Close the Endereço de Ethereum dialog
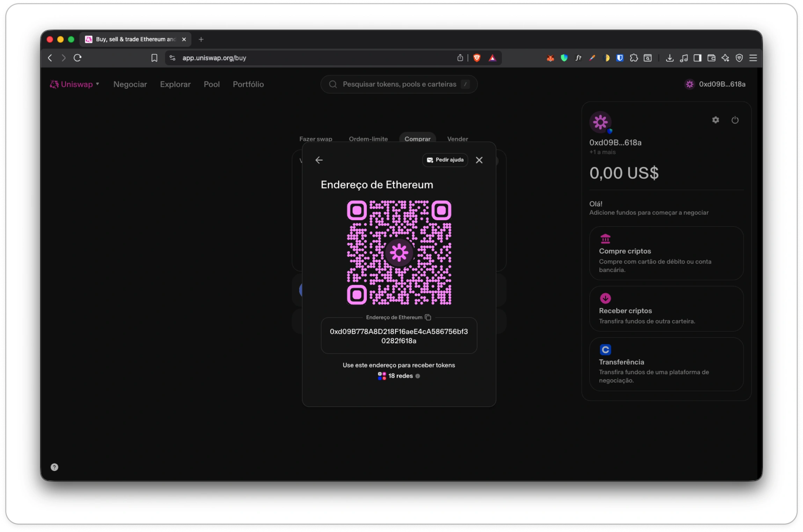Screen dimensions: 803x532 [479, 160]
